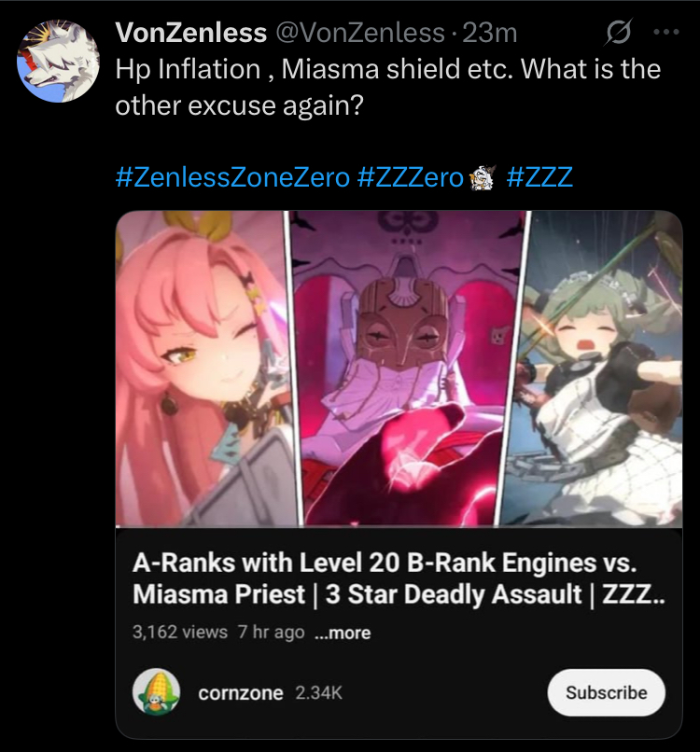Click the 3,162 views count text

coord(180,632)
